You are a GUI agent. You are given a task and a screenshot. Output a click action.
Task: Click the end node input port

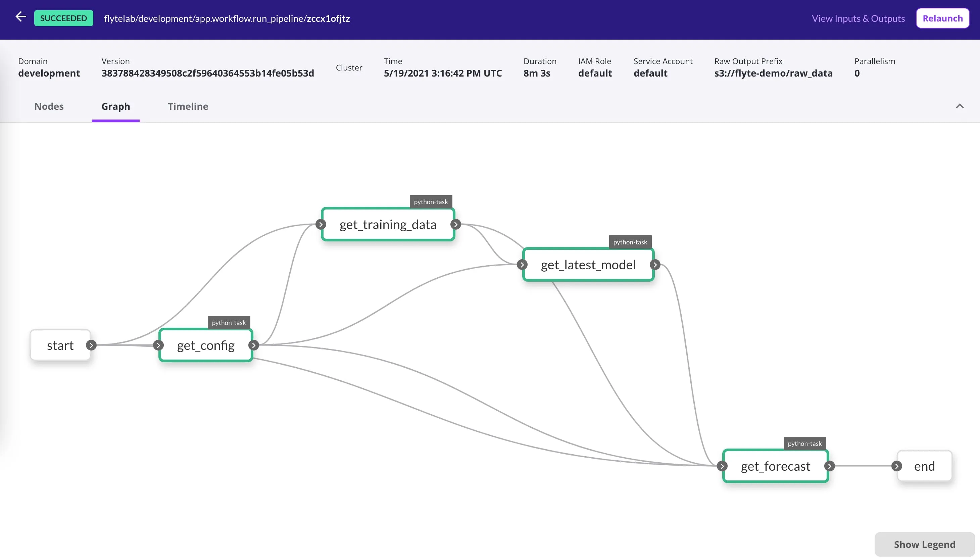click(896, 466)
